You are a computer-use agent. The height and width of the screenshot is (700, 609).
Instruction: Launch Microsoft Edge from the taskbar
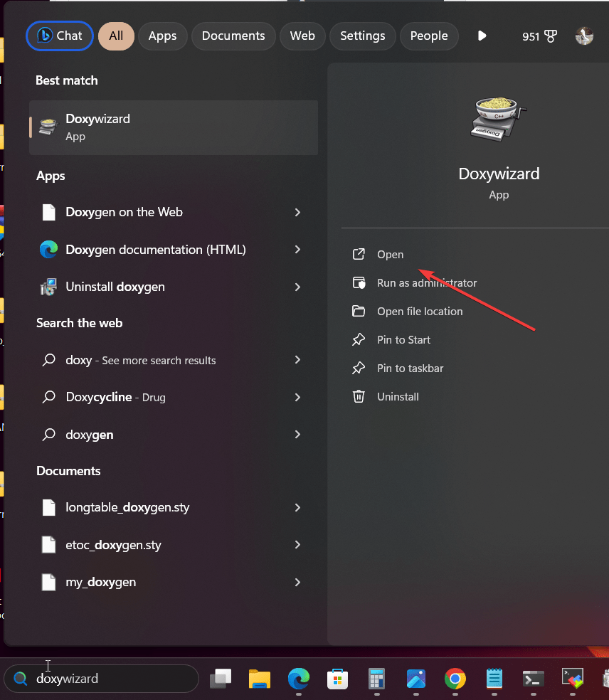click(298, 679)
